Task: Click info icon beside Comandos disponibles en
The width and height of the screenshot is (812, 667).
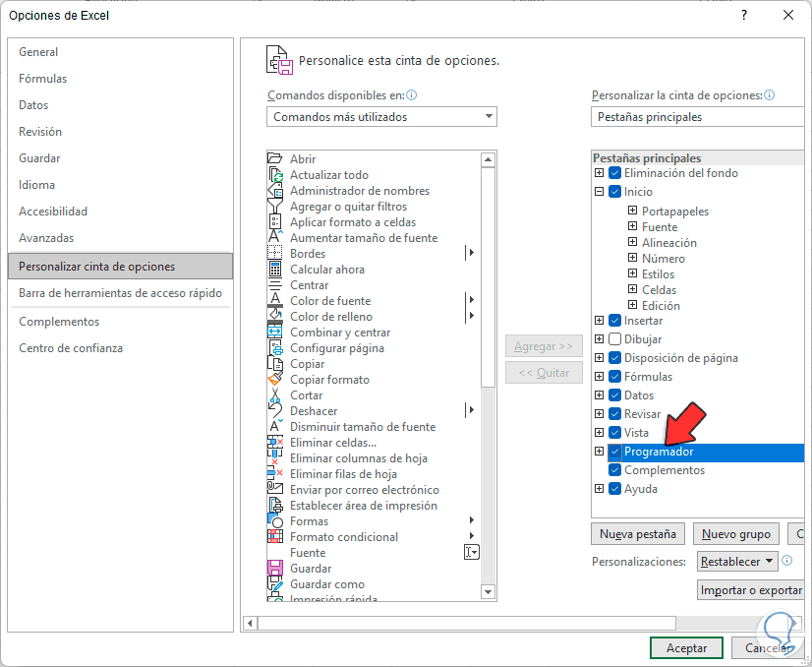Action: point(412,95)
